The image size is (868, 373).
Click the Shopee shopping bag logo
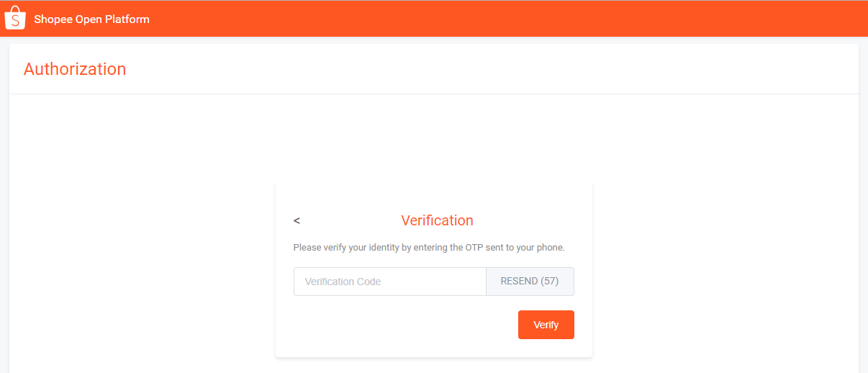click(15, 19)
